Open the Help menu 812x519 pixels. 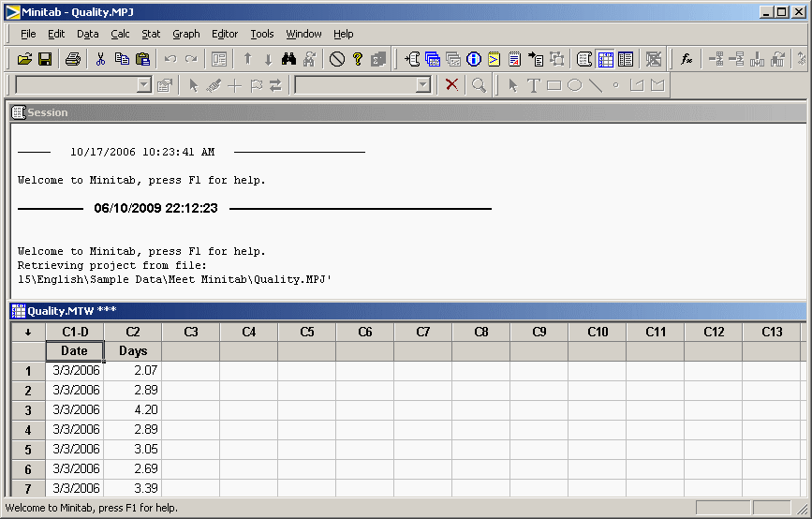[343, 34]
